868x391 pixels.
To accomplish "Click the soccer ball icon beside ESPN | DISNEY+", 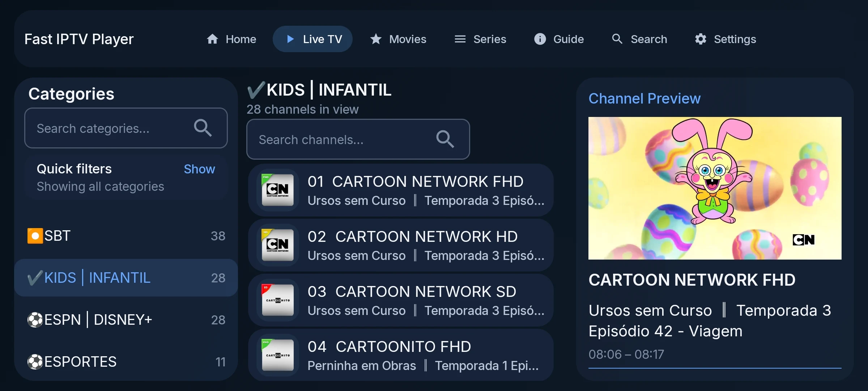I will pyautogui.click(x=35, y=320).
